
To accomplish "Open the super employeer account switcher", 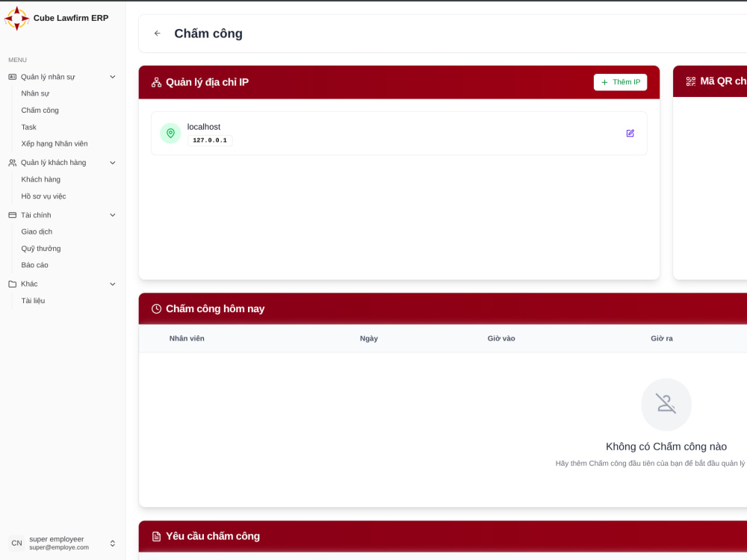I will coord(113,544).
